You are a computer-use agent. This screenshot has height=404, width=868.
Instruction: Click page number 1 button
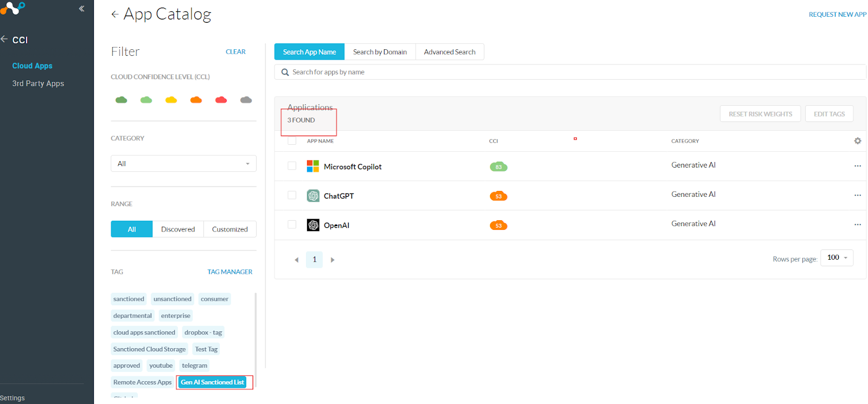(x=315, y=260)
